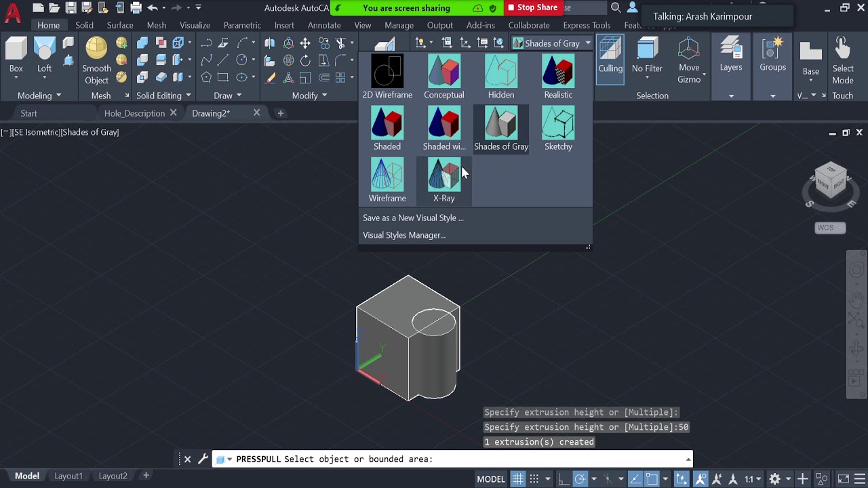Click the WCS label under ViewCube

[830, 228]
